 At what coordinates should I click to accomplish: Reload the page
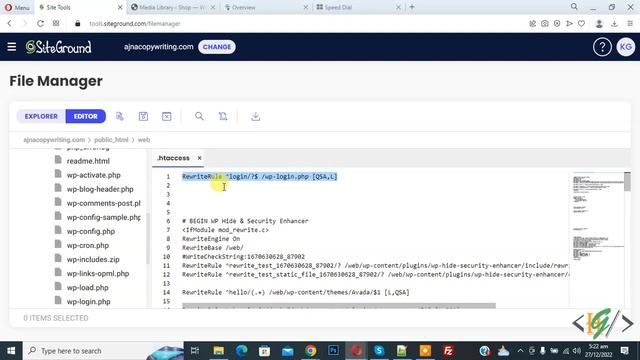[40, 24]
